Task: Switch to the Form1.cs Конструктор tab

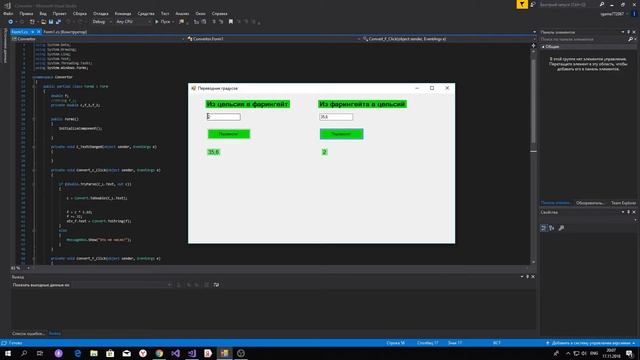Action: (x=65, y=32)
